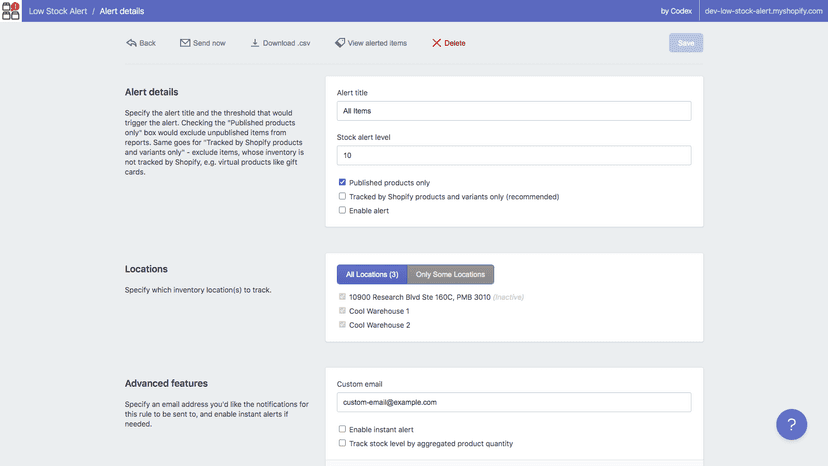Focus the Custom email input field
The width and height of the screenshot is (828, 466).
pyautogui.click(x=514, y=402)
